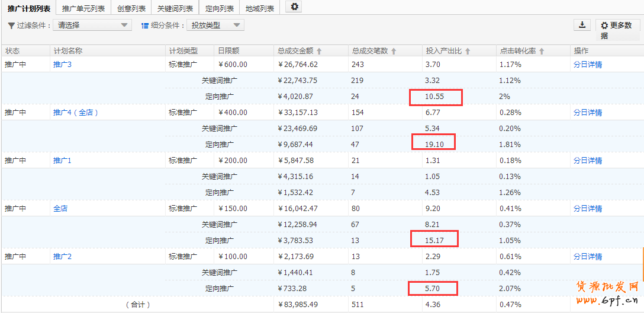Click the 计划名称 column header

click(x=68, y=51)
